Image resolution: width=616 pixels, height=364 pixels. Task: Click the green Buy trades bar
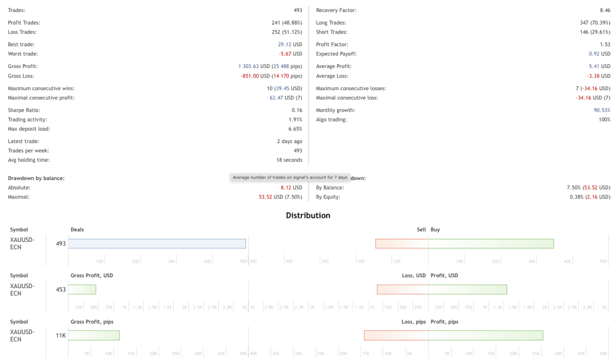point(491,244)
